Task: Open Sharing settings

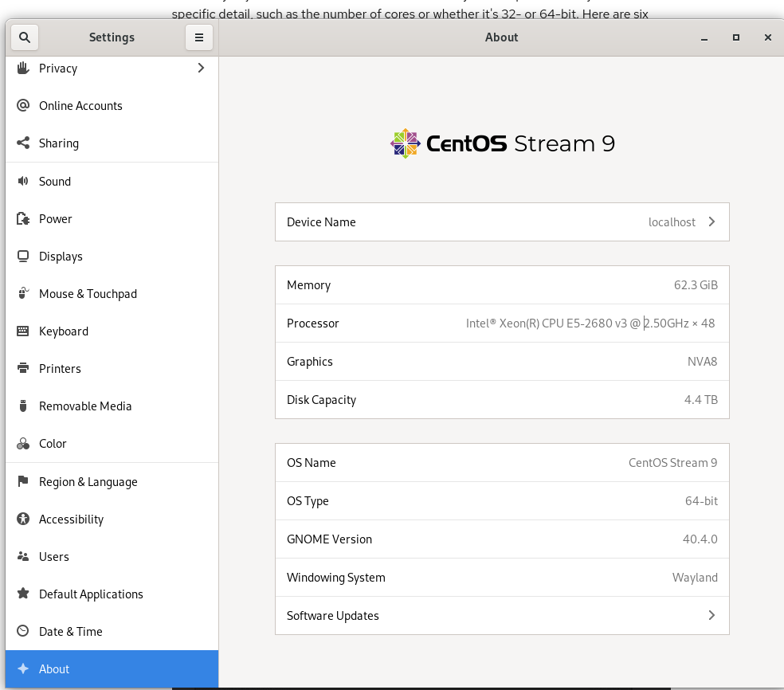Action: click(x=58, y=143)
